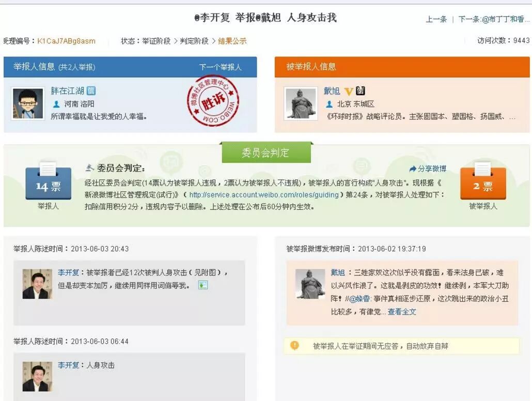The height and width of the screenshot is (401, 532).
Task: Expand post with 查看全文 link
Action: tap(402, 312)
